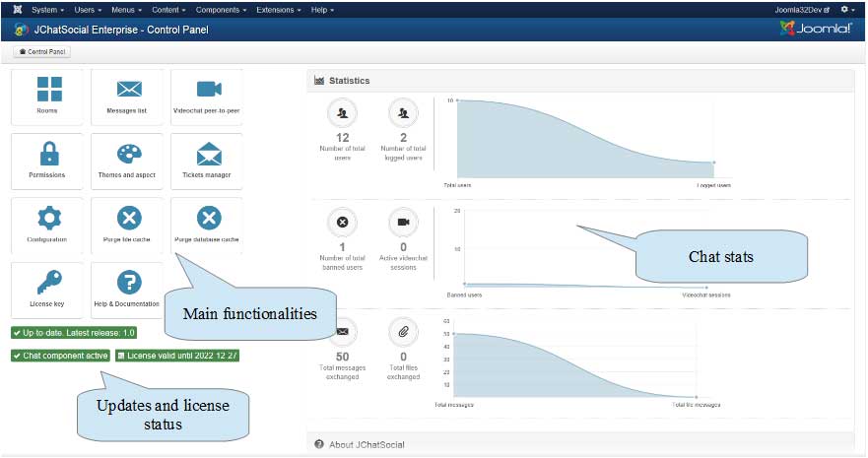
Task: Click the Joomla logo in menu bar
Action: 18,10
